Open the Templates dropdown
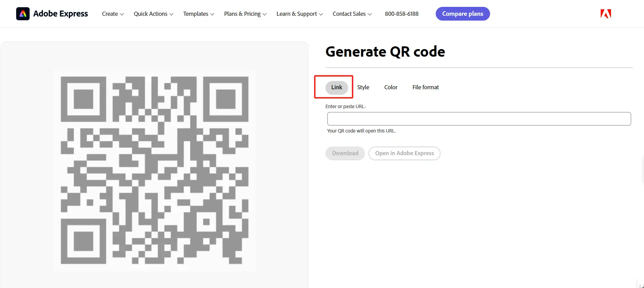Image resolution: width=644 pixels, height=288 pixels. pos(199,14)
